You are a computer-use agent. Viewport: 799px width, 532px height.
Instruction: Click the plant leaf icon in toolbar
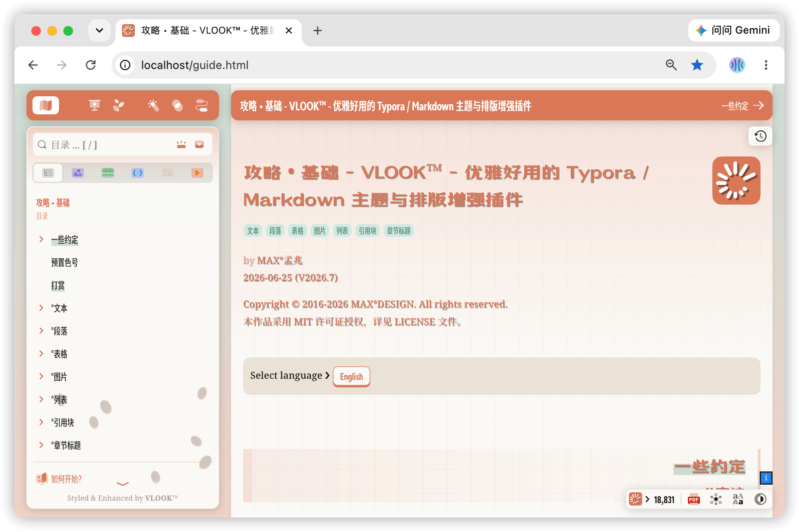click(119, 106)
